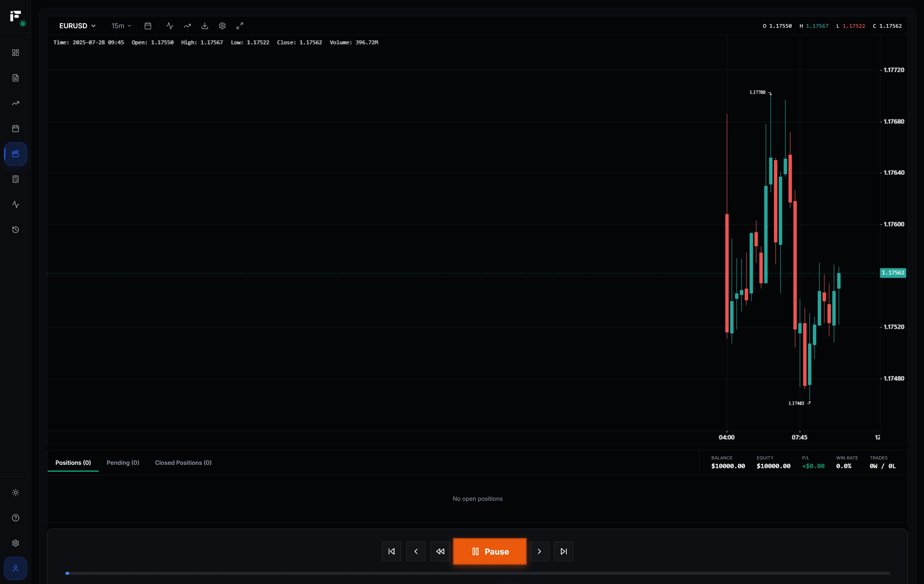Open chart settings with the gear icon

coord(222,26)
